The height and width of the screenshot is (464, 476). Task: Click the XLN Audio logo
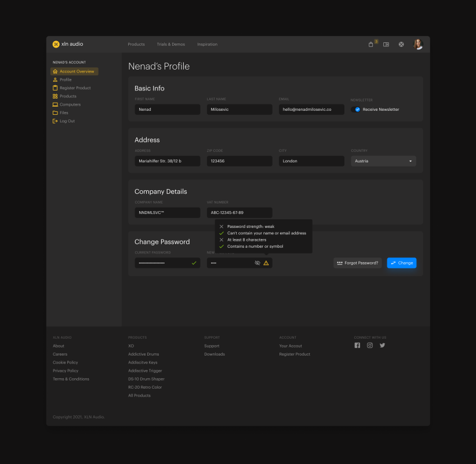[68, 44]
